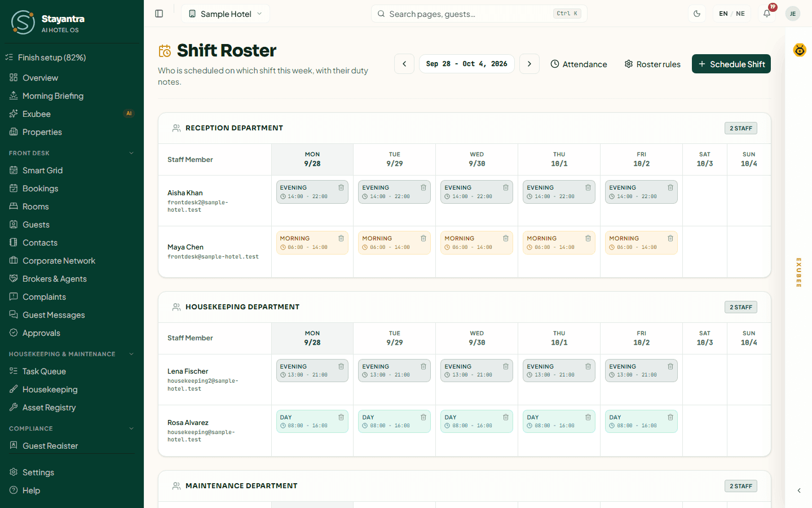Click the Task Queue list icon
The width and height of the screenshot is (812, 508).
pyautogui.click(x=14, y=371)
